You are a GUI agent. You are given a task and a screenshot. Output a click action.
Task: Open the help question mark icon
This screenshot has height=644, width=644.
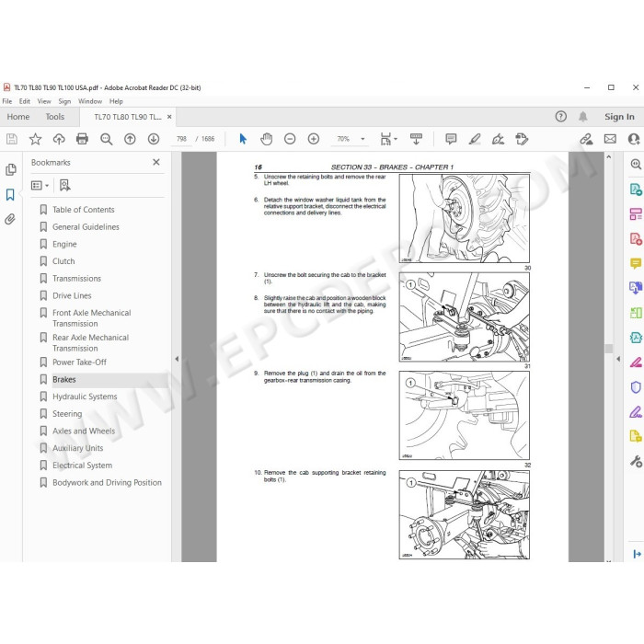tap(560, 117)
